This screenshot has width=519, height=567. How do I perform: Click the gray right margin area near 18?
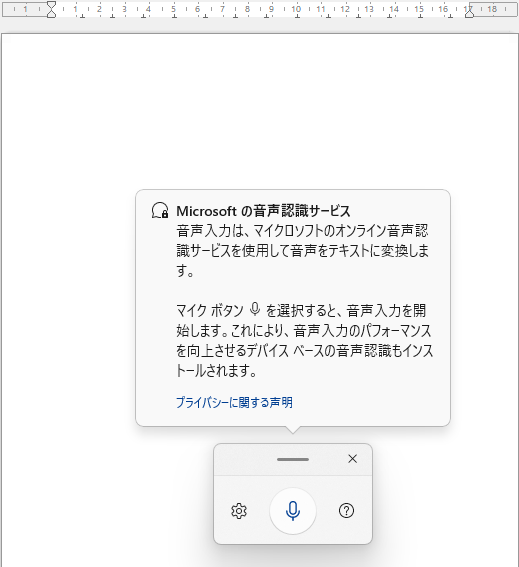tap(494, 9)
